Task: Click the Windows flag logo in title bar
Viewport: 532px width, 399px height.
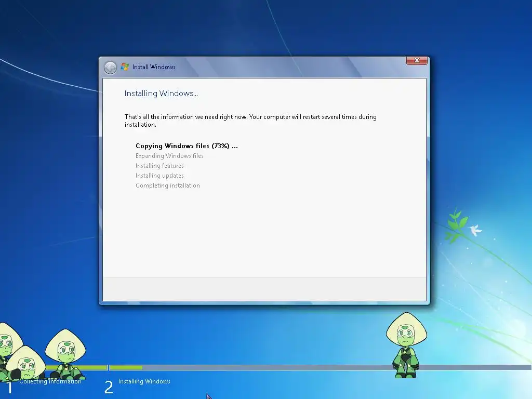Action: click(x=125, y=67)
